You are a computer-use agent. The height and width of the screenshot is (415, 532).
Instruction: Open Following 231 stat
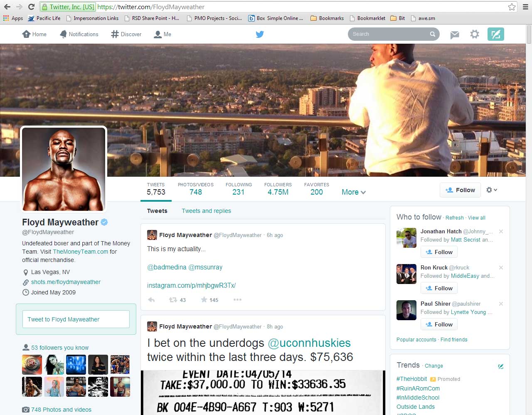pos(239,189)
